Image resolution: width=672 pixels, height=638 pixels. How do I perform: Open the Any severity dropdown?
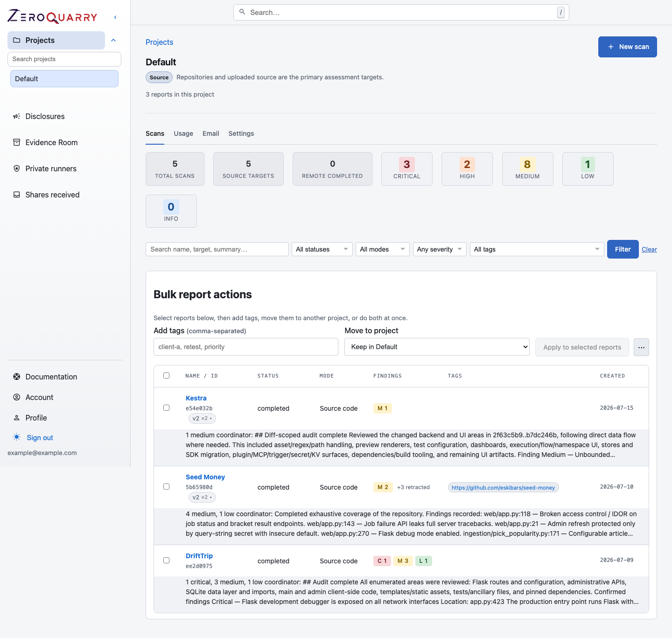pyautogui.click(x=440, y=249)
